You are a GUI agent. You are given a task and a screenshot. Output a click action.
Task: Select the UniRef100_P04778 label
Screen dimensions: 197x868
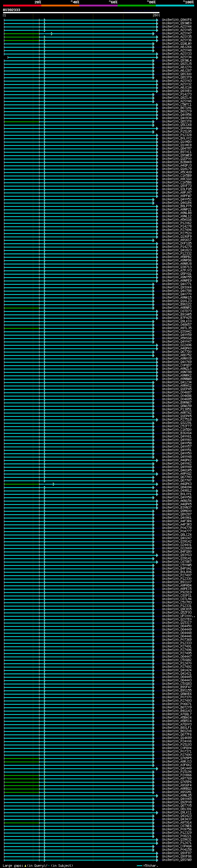click(x=177, y=528)
